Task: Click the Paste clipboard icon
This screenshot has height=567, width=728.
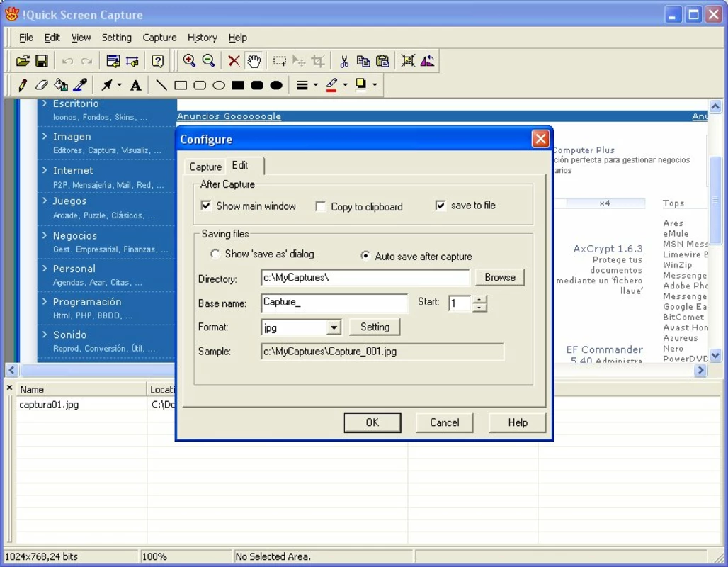Action: (x=382, y=61)
